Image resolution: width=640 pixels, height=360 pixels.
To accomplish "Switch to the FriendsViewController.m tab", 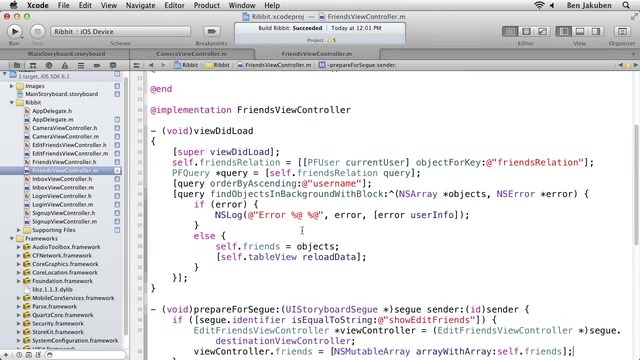I will pos(317,54).
